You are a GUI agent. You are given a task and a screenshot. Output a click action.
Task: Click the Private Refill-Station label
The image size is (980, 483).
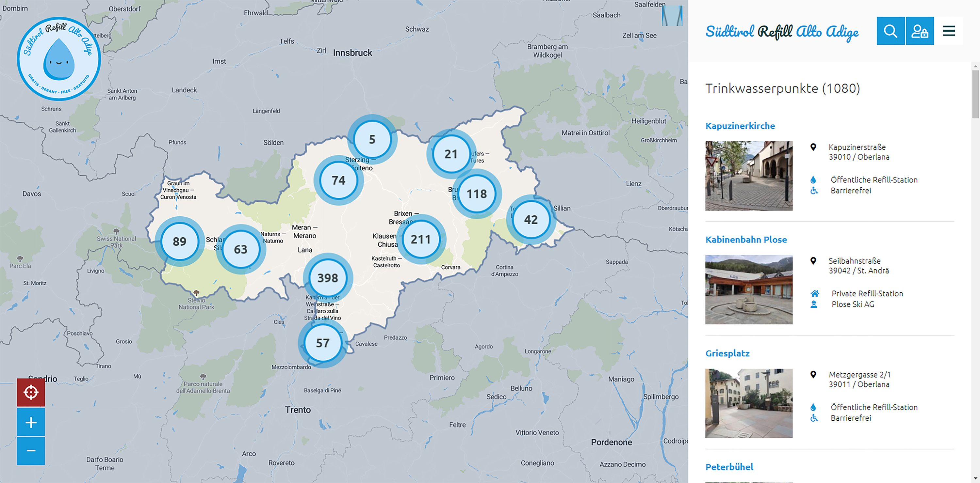coord(867,293)
